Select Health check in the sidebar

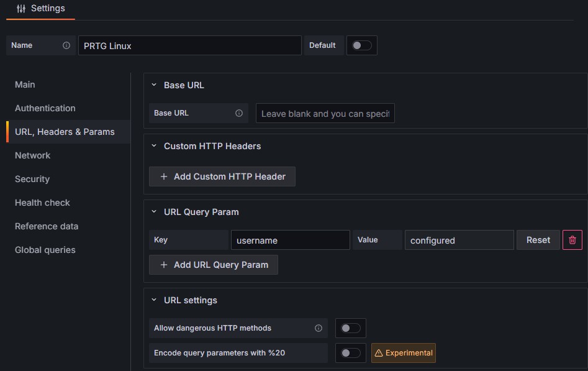[x=42, y=203]
